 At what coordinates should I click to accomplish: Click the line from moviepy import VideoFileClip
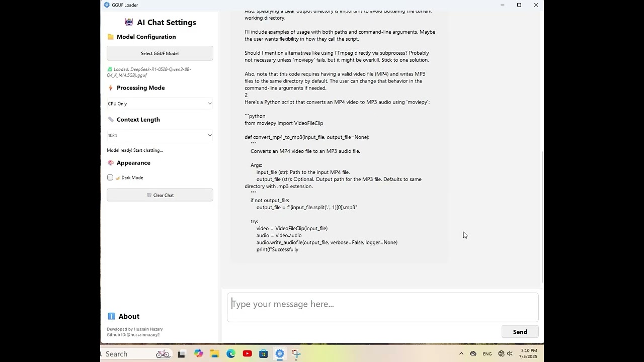pos(284,123)
